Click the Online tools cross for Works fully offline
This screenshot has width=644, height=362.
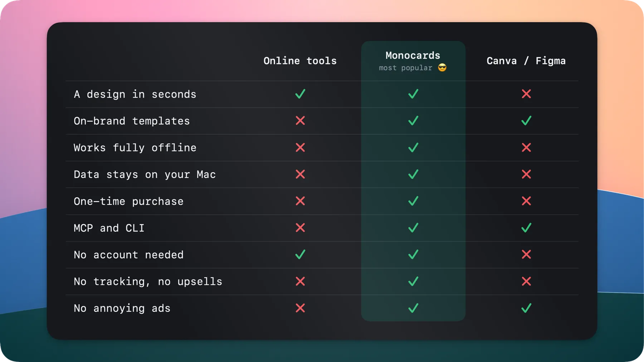tap(300, 148)
